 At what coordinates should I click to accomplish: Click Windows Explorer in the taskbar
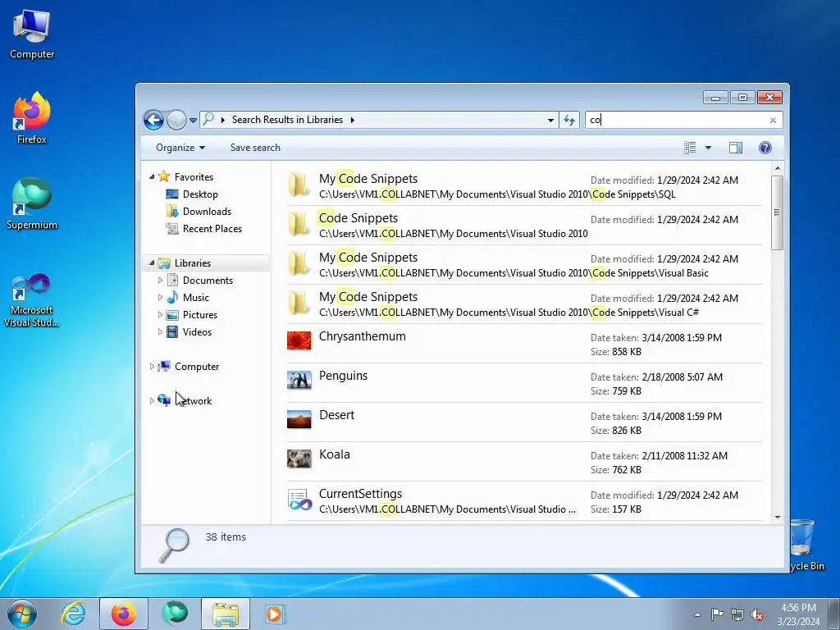coord(226,614)
